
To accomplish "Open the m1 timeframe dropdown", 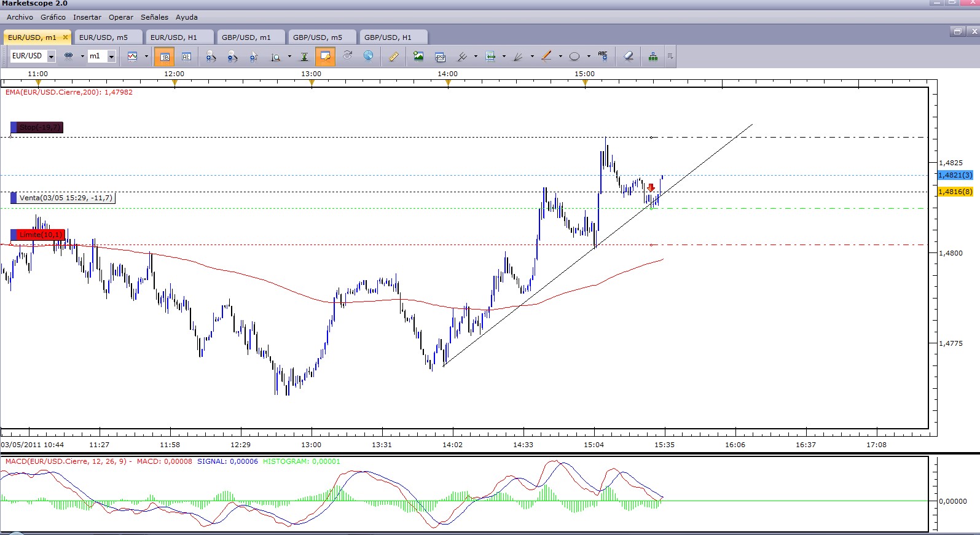I will click(111, 57).
